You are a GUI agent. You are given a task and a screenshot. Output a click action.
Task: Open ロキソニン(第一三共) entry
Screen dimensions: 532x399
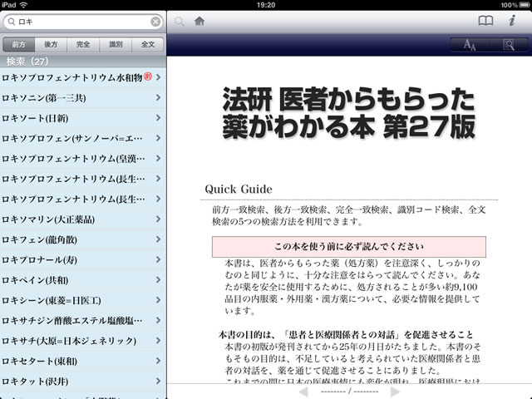pos(83,98)
